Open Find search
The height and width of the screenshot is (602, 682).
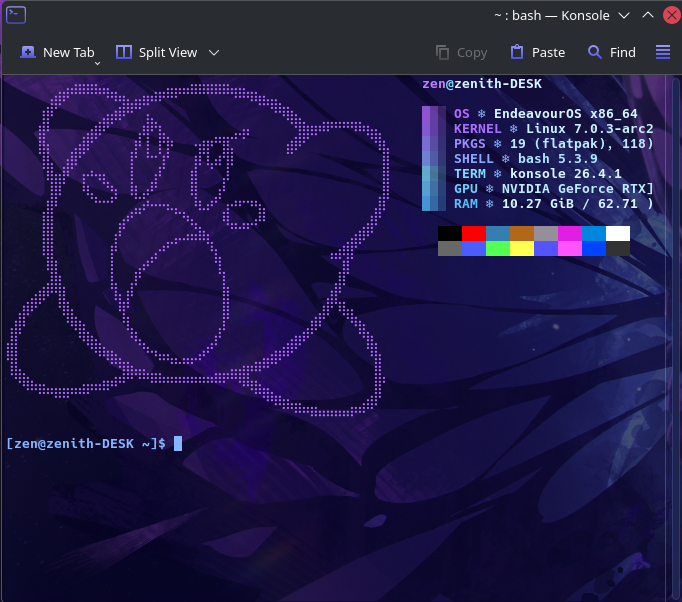612,53
